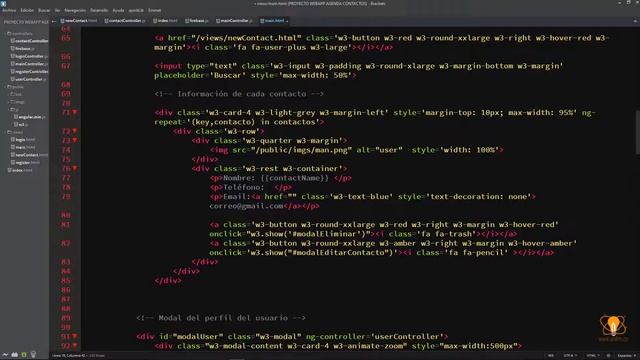Screen dimensions: 640x360
Task: Click the line and column status text
Action: (x=78, y=356)
